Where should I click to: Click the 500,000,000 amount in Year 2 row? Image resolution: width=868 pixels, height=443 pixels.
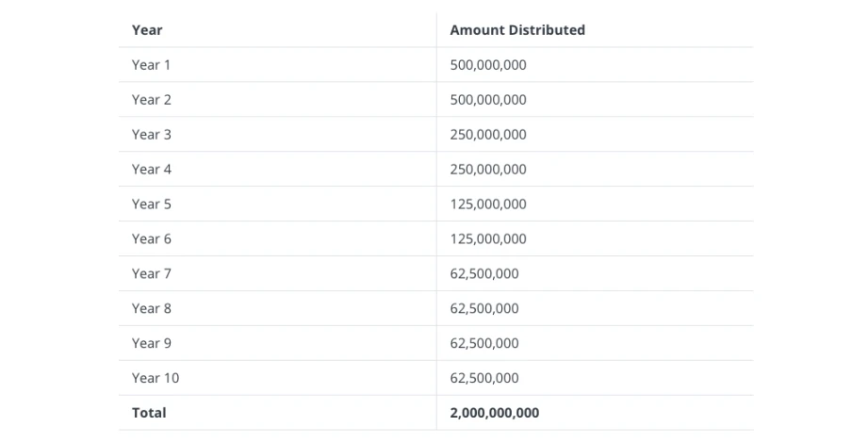tap(488, 100)
